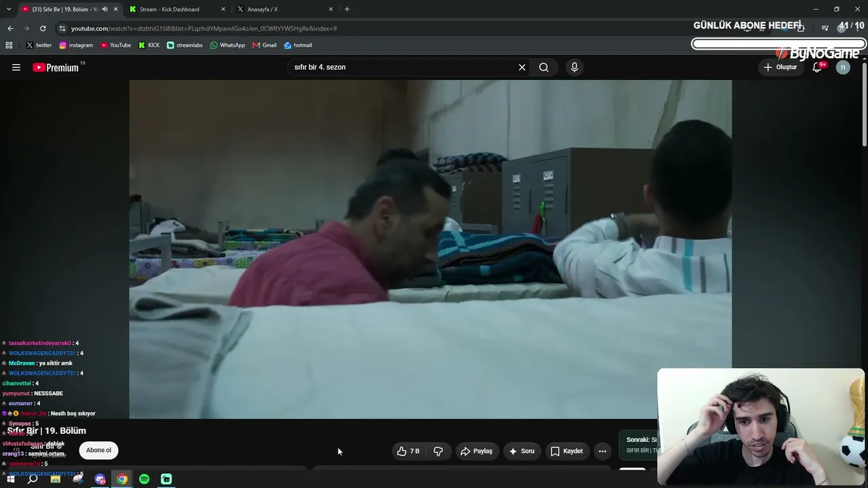Open YouTube notifications bell
Screen dimensions: 868x488
click(x=817, y=67)
